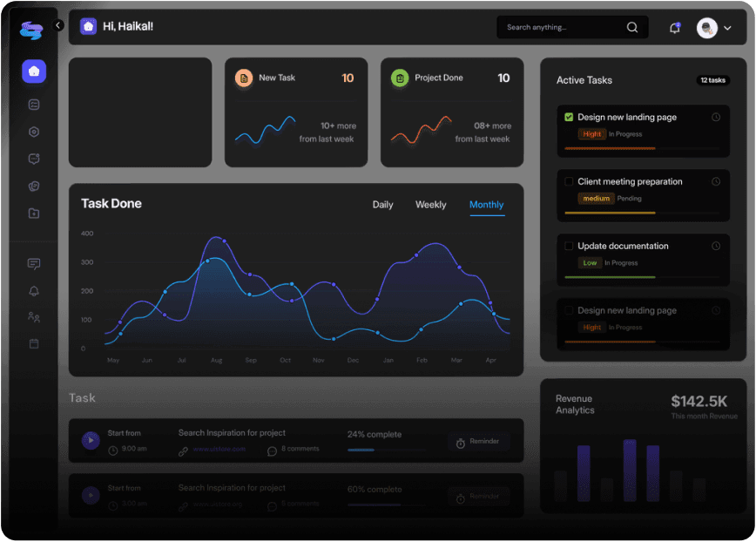This screenshot has width=756, height=542.
Task: Select the Monthly chart tab
Action: (486, 205)
